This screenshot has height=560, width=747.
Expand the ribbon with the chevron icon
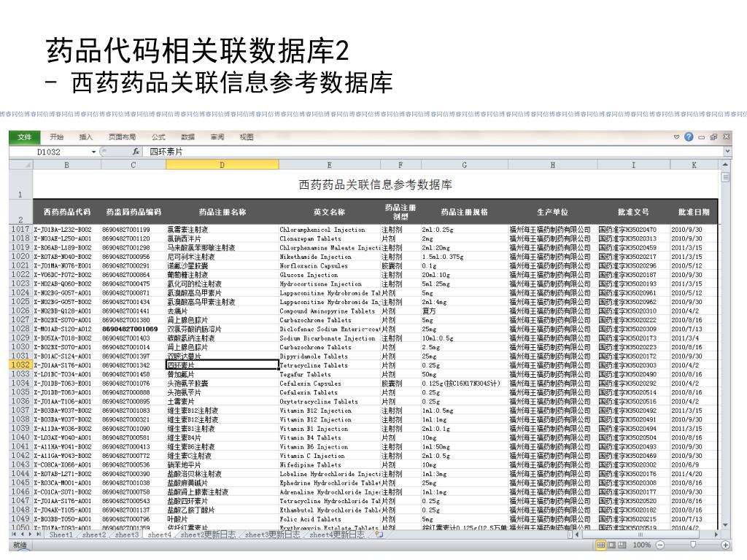click(x=676, y=137)
